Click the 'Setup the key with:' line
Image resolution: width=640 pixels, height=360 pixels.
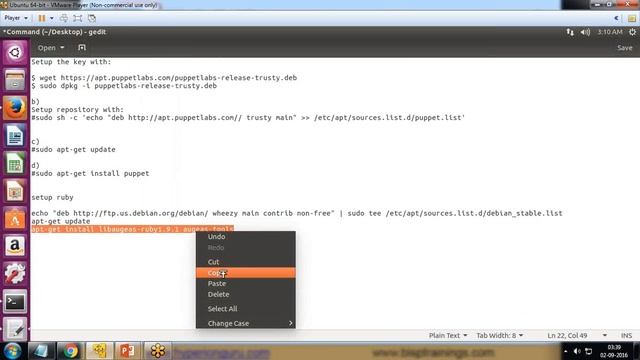click(x=71, y=62)
